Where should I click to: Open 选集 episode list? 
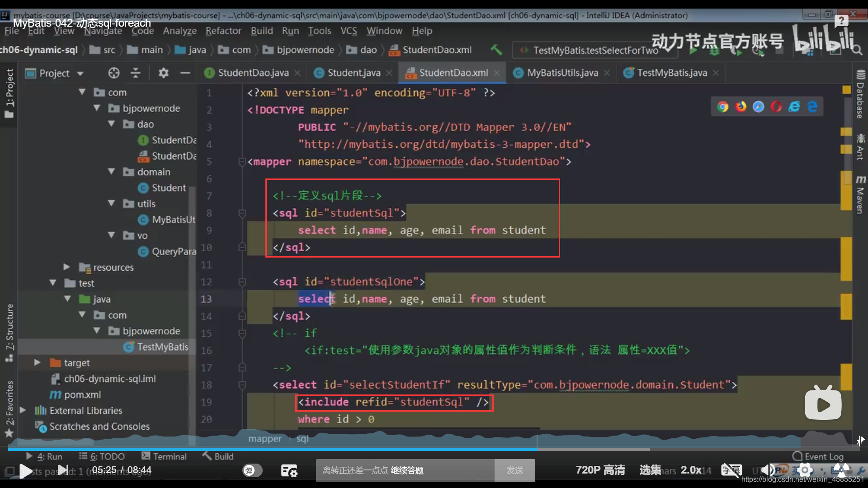(650, 470)
